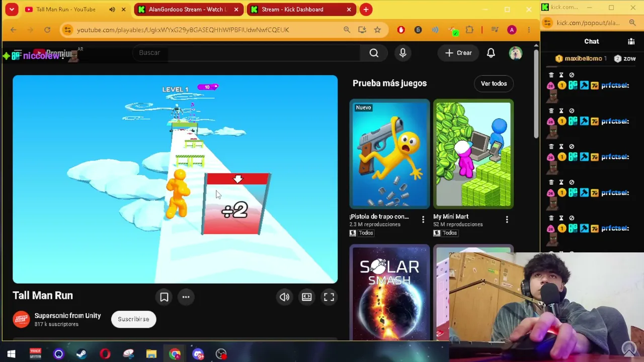Image resolution: width=644 pixels, height=362 pixels.
Task: Open options menu for Pistola de trapo
Action: click(x=423, y=219)
